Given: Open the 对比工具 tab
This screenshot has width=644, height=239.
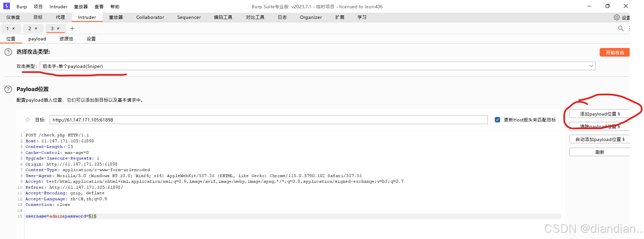Looking at the screenshot, I should pyautogui.click(x=255, y=17).
